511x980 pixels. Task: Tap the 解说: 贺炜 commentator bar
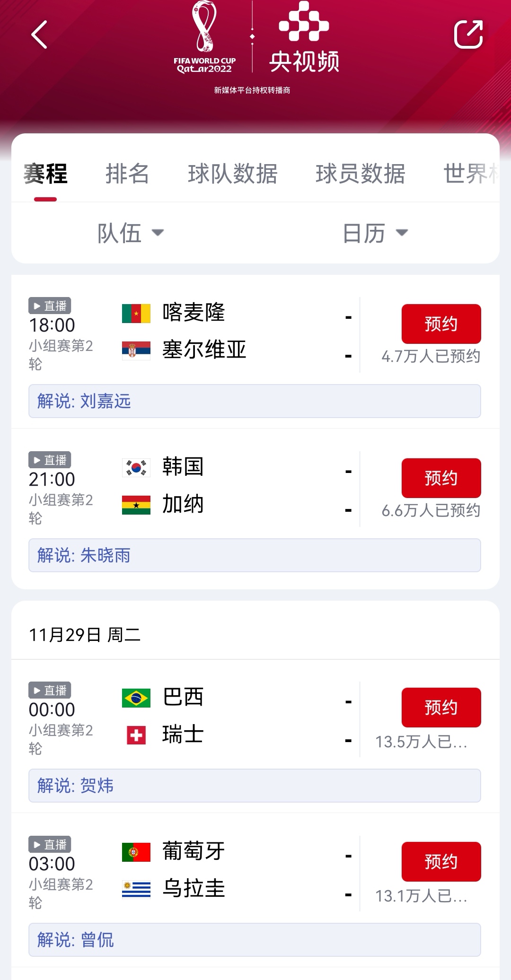click(255, 786)
